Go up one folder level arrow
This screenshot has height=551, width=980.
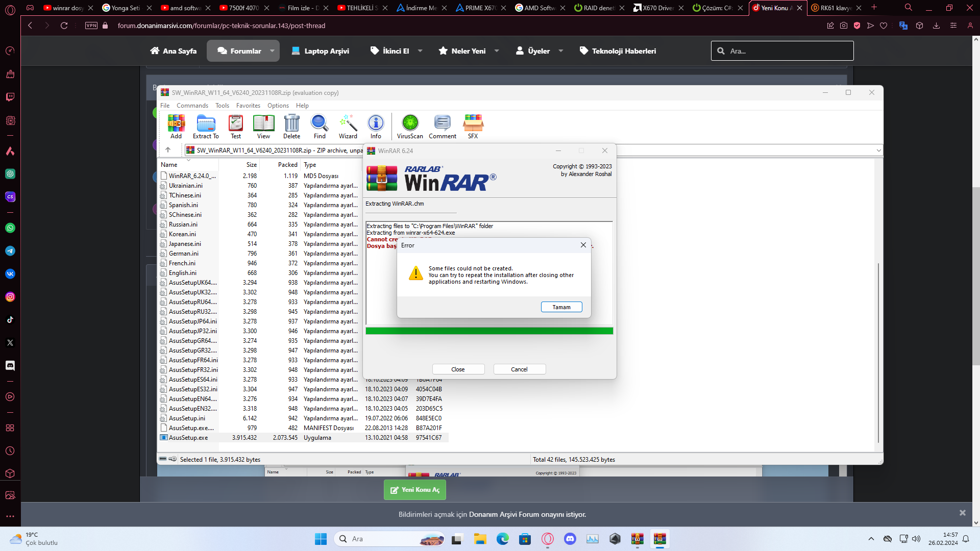[x=168, y=150]
